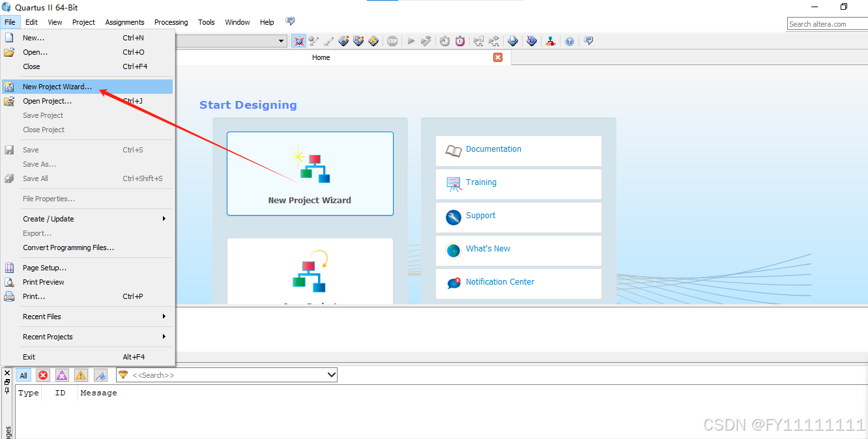Click the gray stopwatch toolbar icon
This screenshot has width=868, height=439.
444,41
